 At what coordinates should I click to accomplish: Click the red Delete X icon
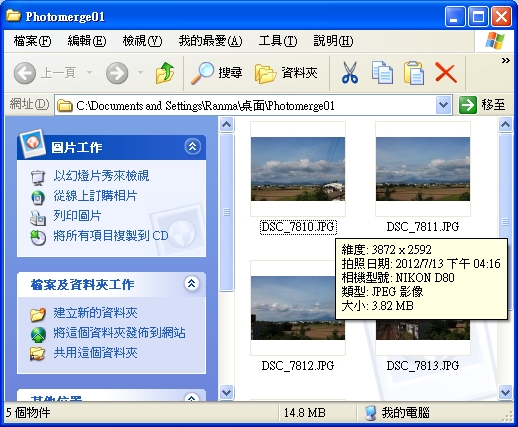[446, 73]
